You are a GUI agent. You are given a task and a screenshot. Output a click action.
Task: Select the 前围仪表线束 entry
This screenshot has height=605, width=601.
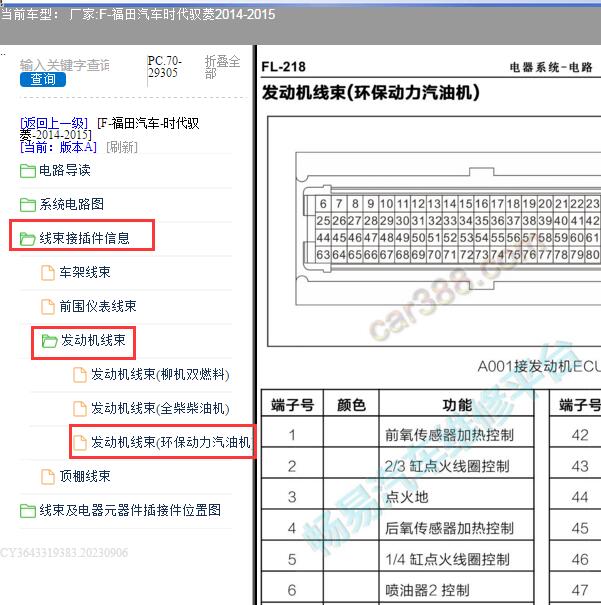tap(98, 306)
